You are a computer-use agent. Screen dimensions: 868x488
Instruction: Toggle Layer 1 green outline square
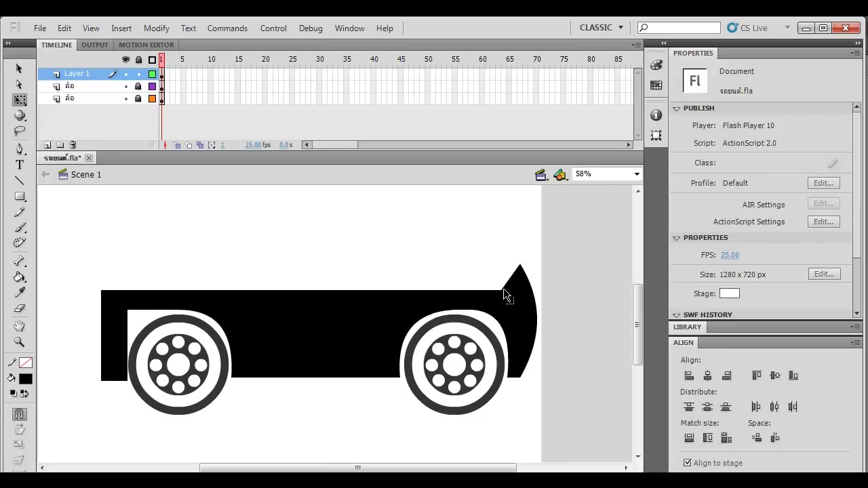(152, 74)
